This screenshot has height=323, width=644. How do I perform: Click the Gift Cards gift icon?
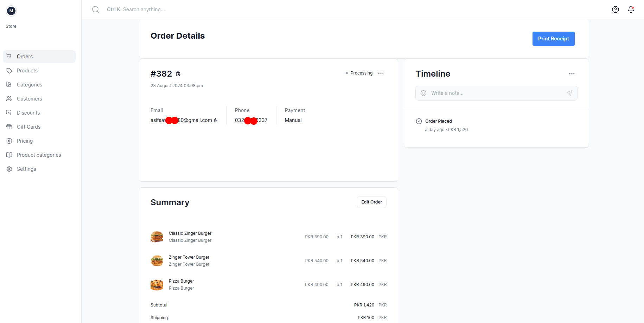pyautogui.click(x=9, y=127)
